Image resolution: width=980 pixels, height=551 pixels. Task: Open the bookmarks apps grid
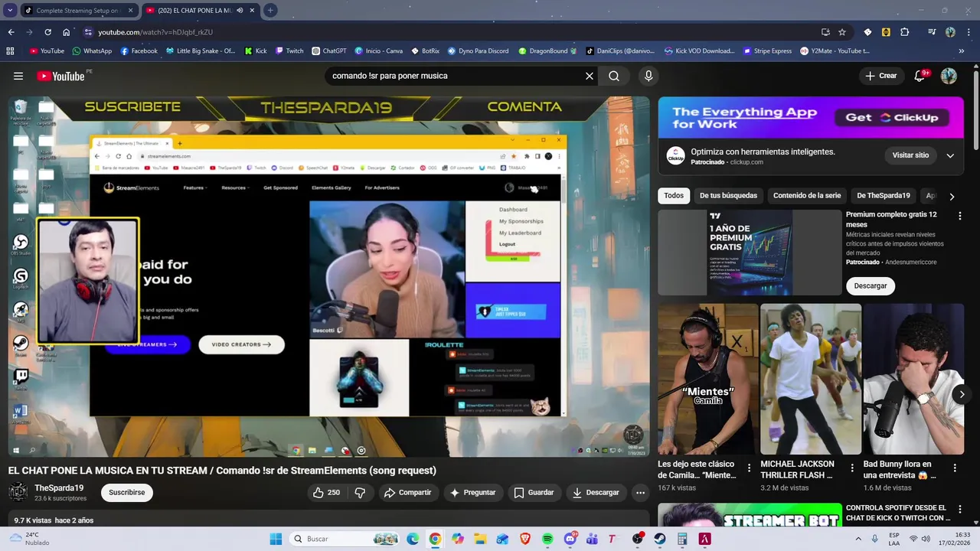click(x=10, y=51)
